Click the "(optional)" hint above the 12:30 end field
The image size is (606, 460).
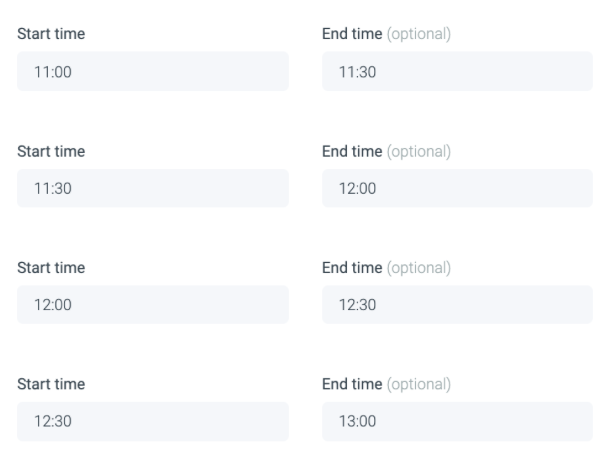tap(419, 268)
